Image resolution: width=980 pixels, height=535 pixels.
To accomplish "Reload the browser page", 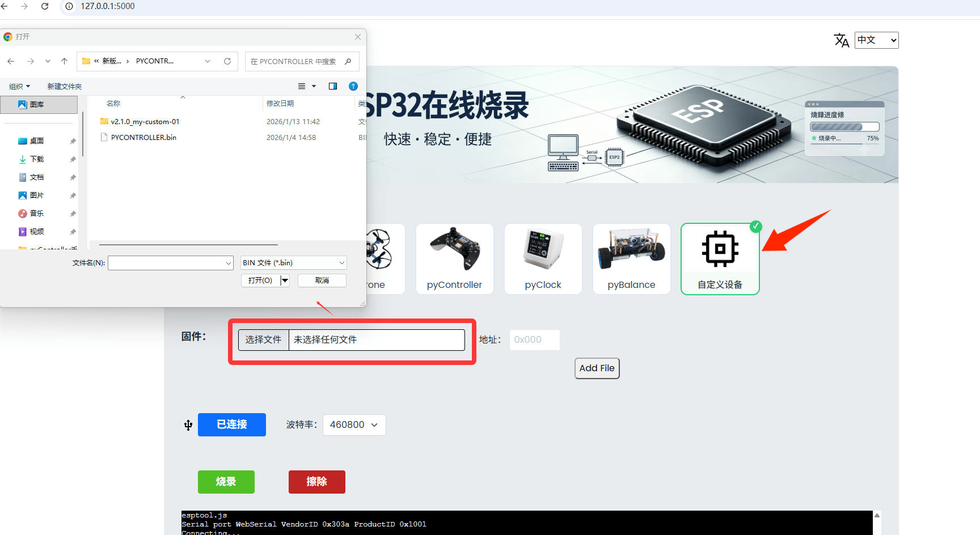I will click(x=45, y=6).
